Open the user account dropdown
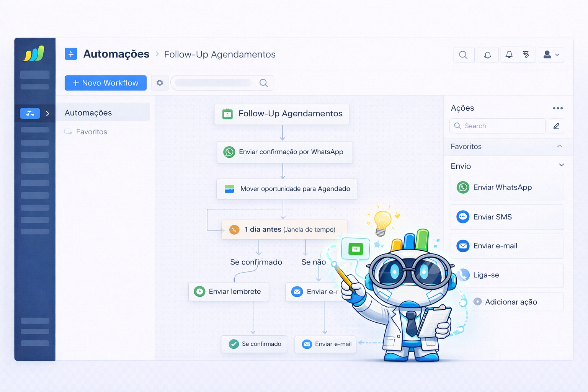 551,54
